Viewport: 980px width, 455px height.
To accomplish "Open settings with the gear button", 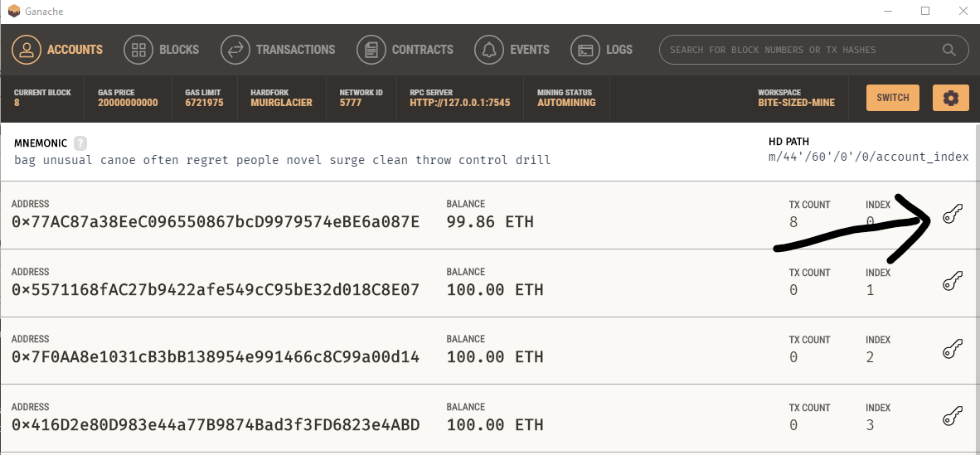I will pos(951,98).
